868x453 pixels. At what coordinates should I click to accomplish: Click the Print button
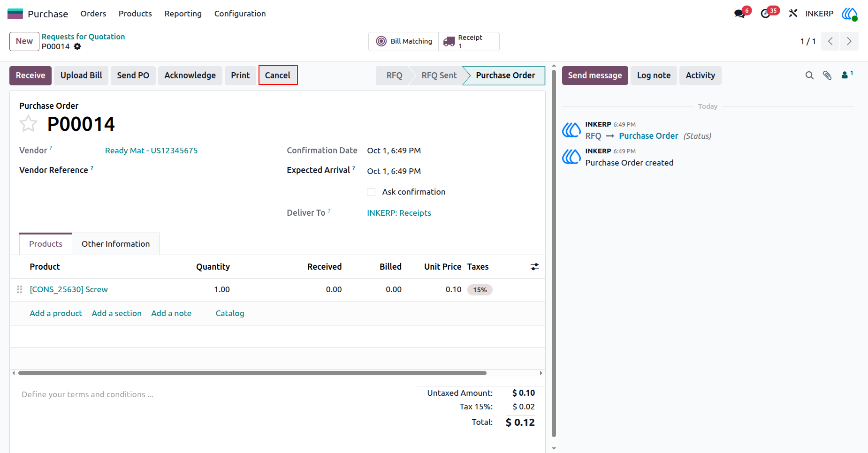click(x=240, y=75)
